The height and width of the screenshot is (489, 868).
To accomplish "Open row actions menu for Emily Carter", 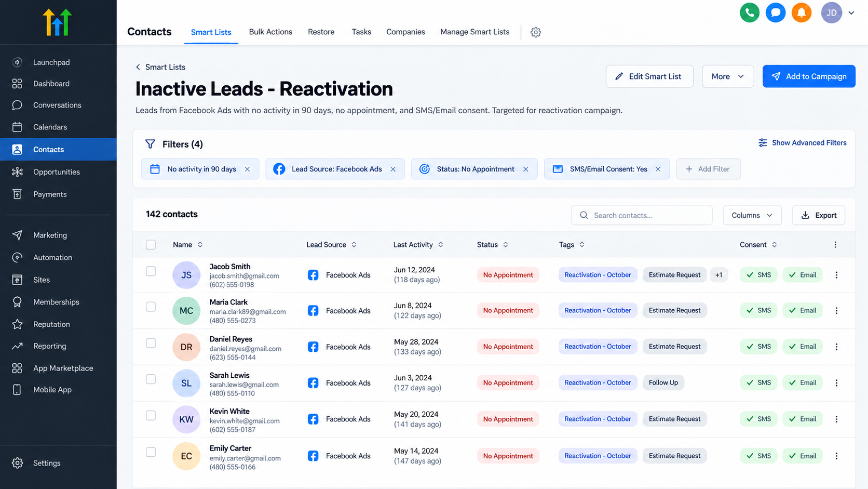I will click(836, 456).
